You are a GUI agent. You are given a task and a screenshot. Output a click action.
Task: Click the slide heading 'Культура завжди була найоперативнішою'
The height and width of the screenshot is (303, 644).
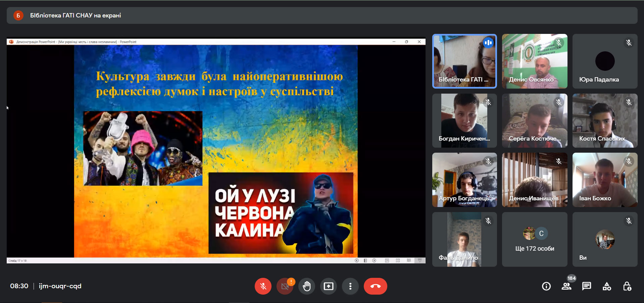tap(219, 77)
